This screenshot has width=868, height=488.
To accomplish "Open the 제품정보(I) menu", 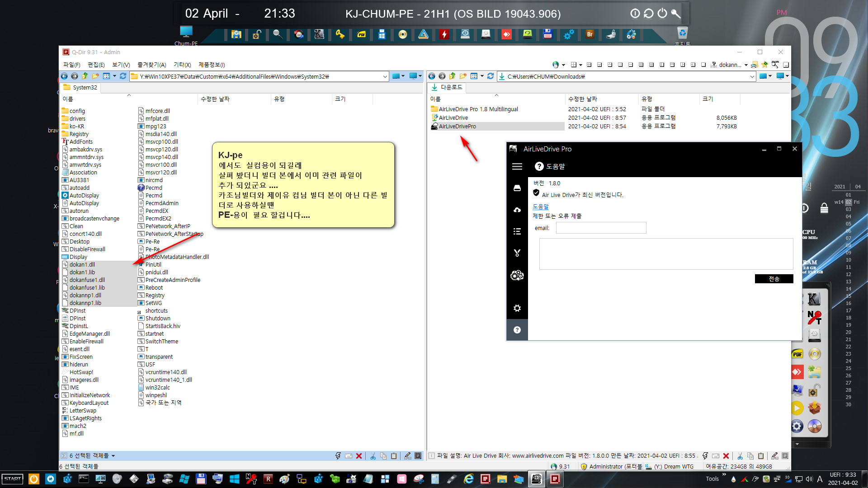I will pos(212,65).
